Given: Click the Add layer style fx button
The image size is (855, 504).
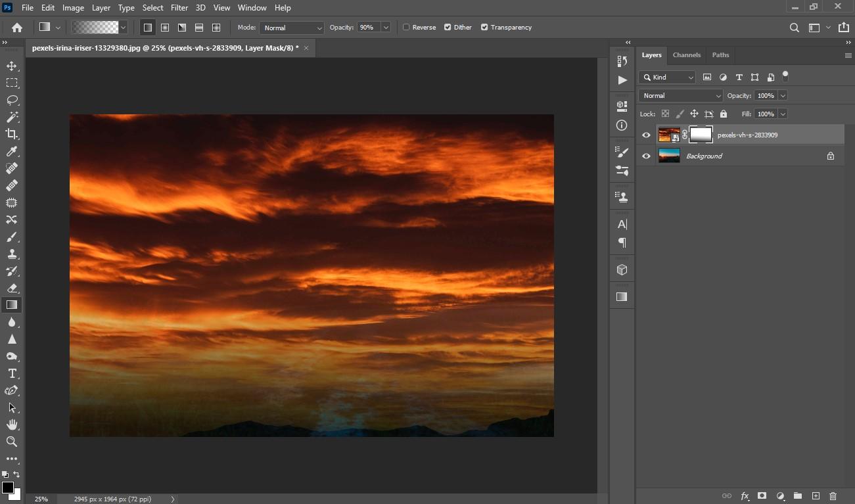Looking at the screenshot, I should coord(745,496).
